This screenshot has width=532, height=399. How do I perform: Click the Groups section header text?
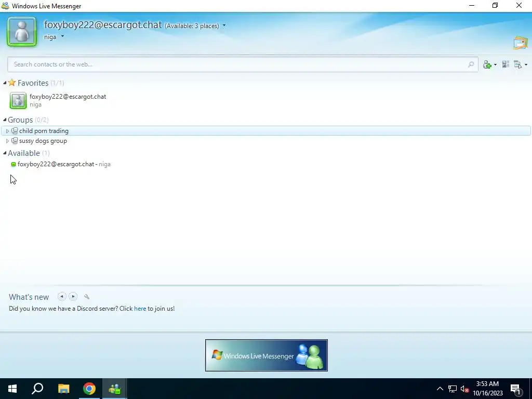[20, 120]
